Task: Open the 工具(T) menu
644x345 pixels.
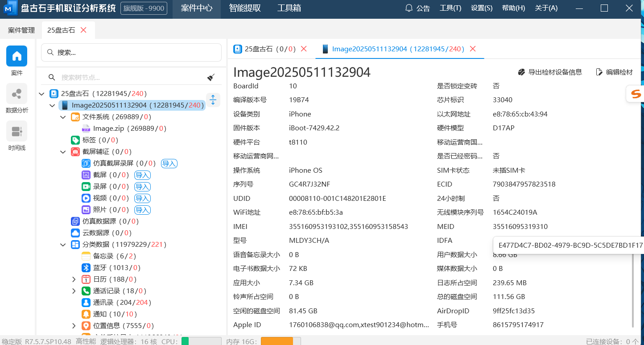Action: [x=450, y=8]
